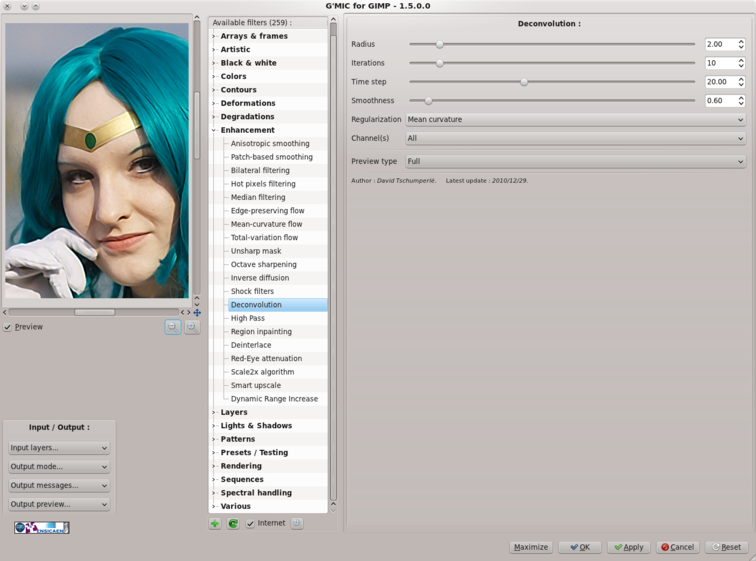Screen dimensions: 756x561
Task: Open the Channel(s) dropdown set to All
Action: [575, 138]
